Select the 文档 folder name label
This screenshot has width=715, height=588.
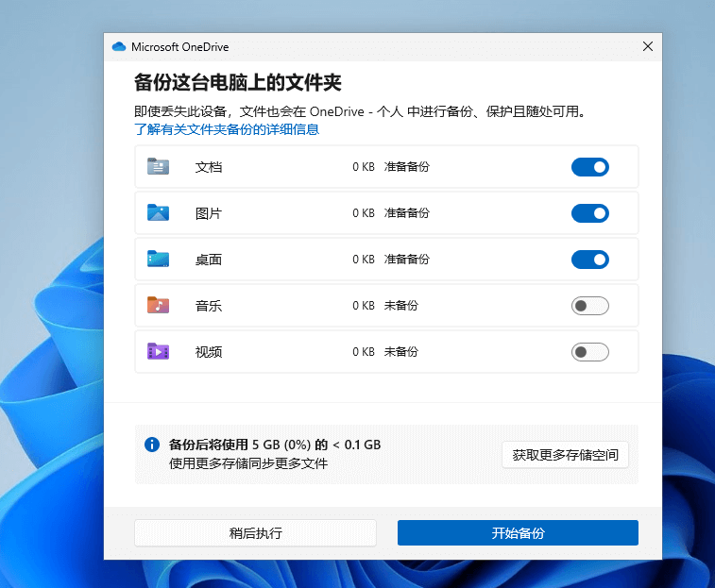point(209,167)
